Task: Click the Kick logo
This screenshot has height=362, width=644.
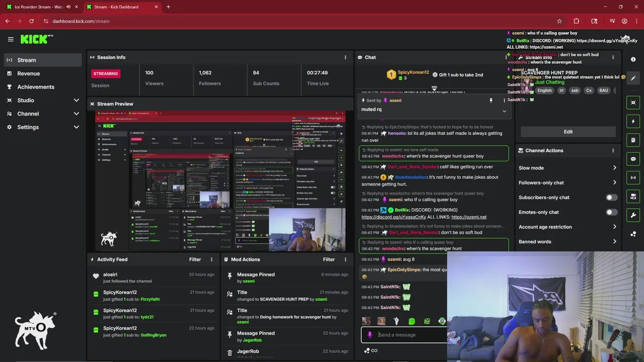Action: pos(36,39)
